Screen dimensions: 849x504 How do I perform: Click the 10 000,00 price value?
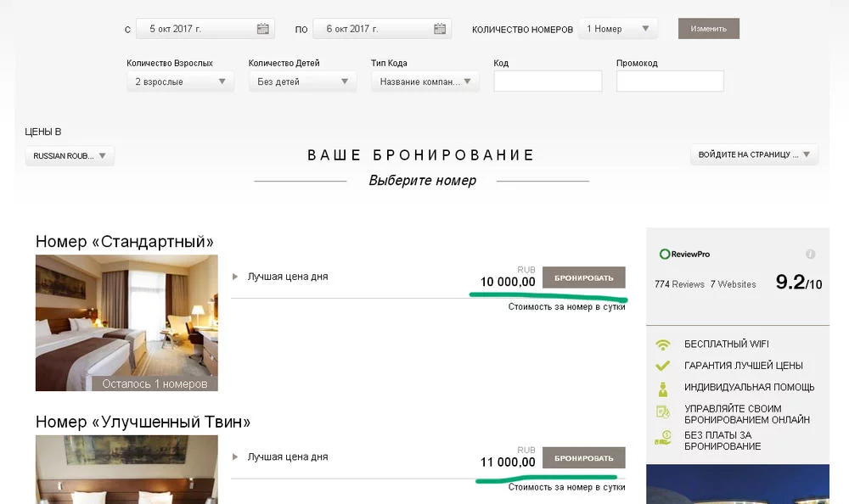tap(508, 282)
